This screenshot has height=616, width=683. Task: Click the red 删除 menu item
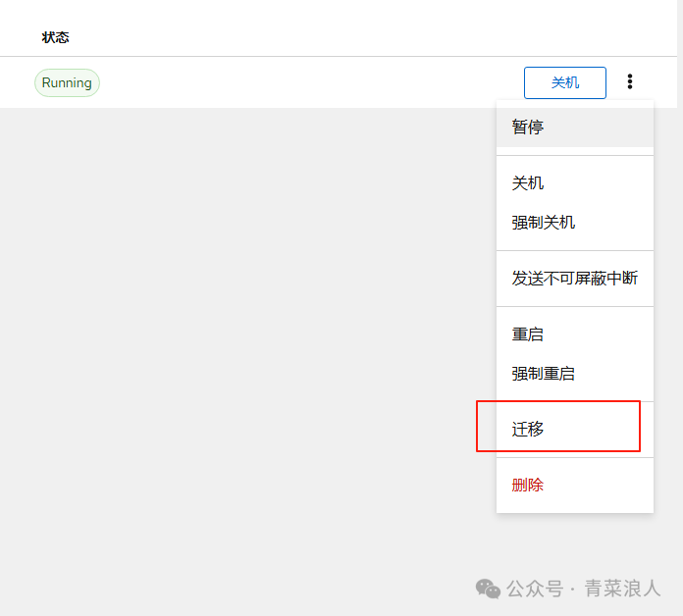[x=574, y=485]
